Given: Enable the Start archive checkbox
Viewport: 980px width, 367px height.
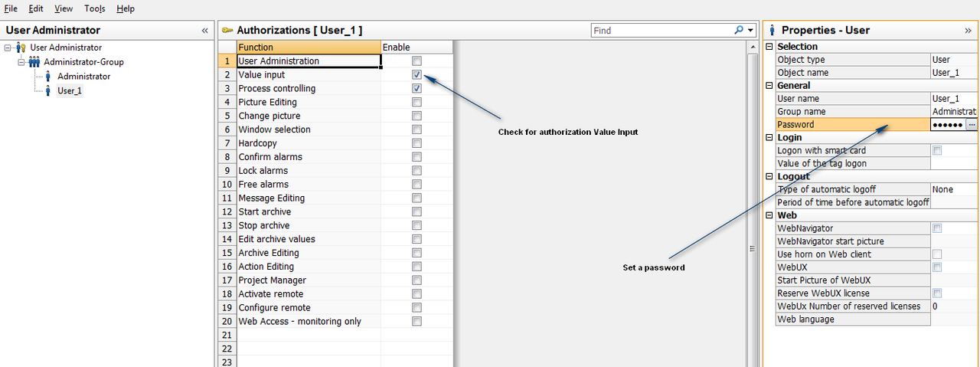Looking at the screenshot, I should 416,212.
